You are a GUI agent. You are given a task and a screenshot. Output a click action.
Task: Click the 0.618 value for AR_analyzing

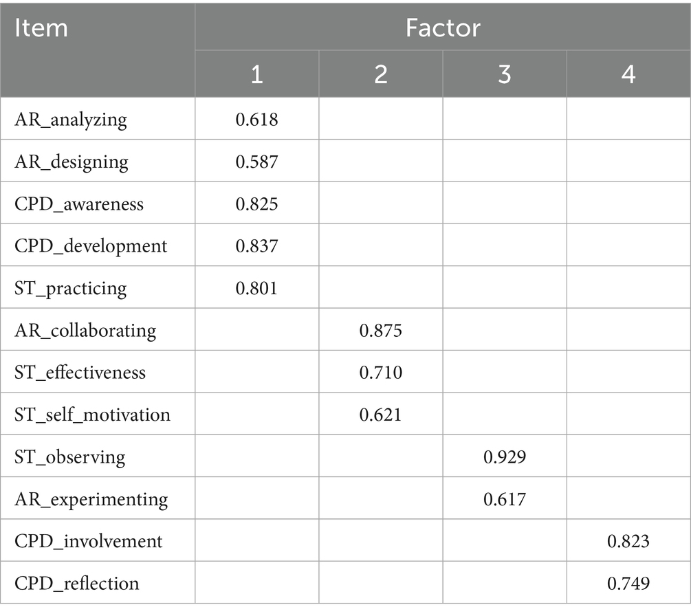point(256,120)
